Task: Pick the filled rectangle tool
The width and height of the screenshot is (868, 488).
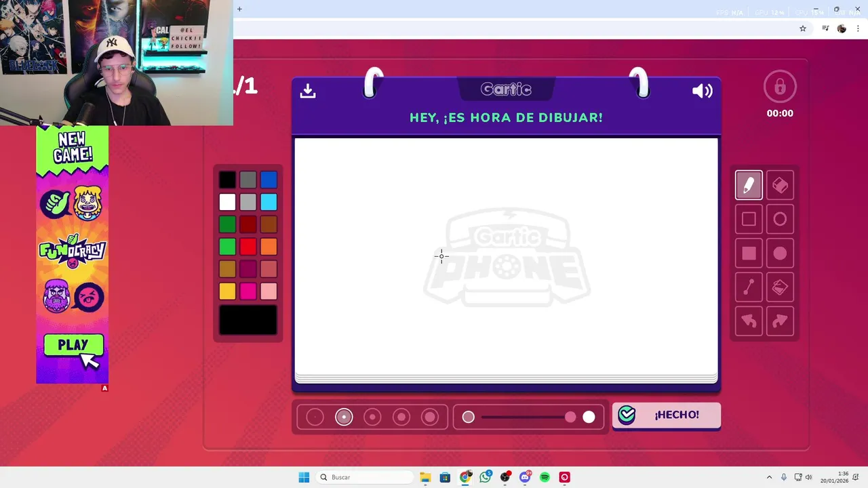Action: pyautogui.click(x=749, y=253)
